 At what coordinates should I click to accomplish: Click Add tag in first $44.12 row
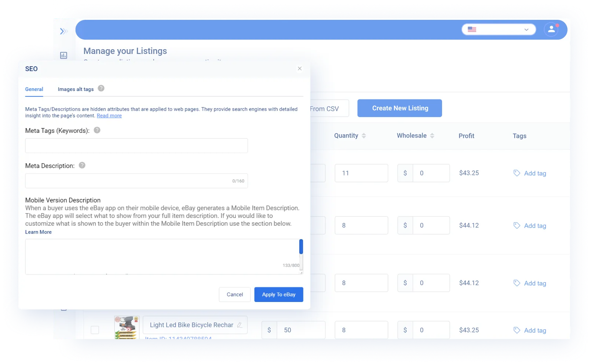coord(530,226)
